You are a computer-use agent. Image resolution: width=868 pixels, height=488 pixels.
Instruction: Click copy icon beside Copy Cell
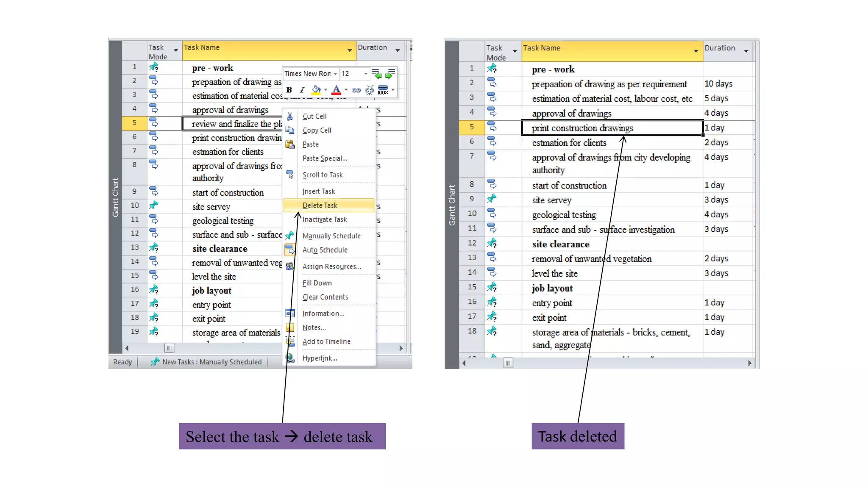click(290, 130)
